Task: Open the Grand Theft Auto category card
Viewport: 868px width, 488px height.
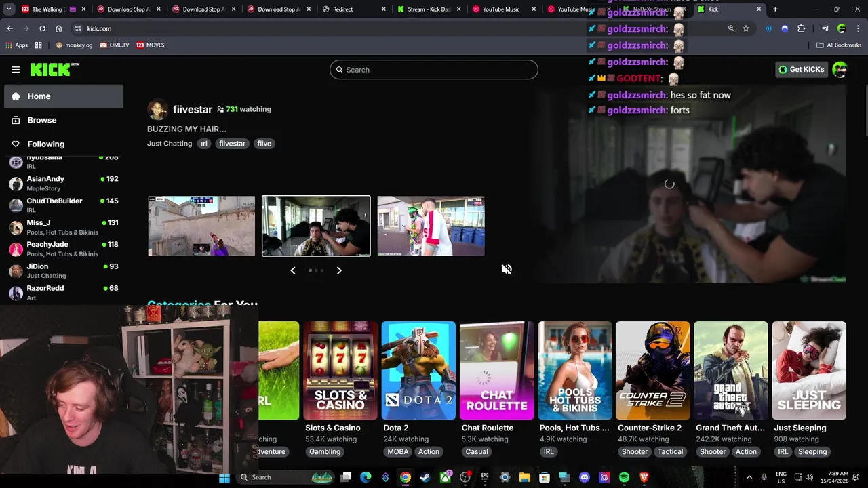Action: tap(731, 371)
